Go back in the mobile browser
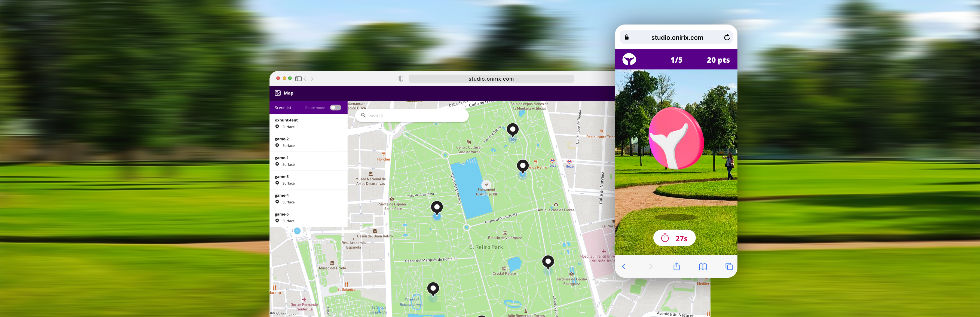Image resolution: width=980 pixels, height=317 pixels. coord(624,266)
